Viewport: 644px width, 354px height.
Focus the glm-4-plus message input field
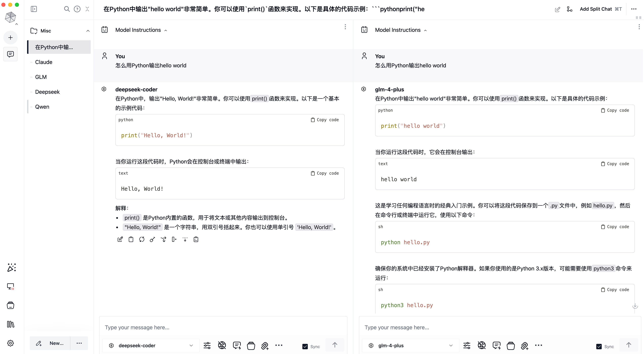[x=500, y=327]
